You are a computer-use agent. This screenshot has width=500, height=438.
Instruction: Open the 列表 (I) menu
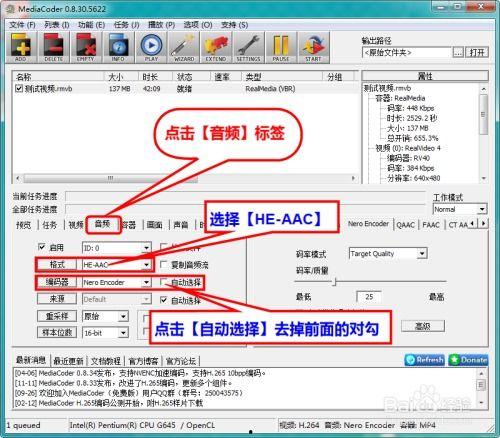tap(57, 25)
